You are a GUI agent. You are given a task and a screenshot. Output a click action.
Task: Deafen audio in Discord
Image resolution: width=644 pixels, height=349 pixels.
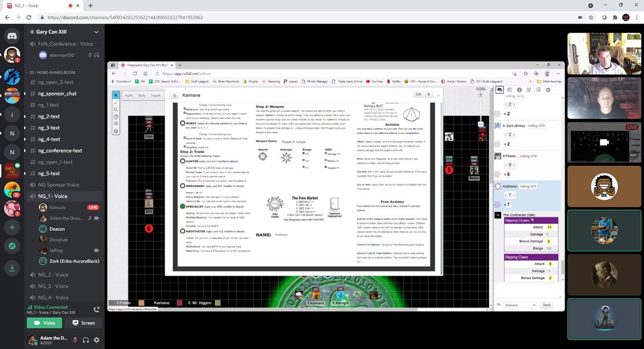[x=85, y=340]
